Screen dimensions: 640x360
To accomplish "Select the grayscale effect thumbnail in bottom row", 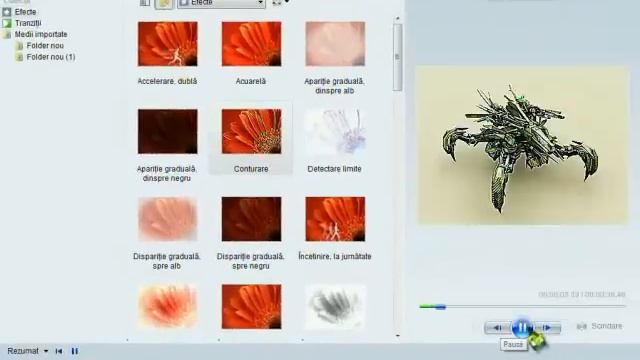I will pos(335,307).
